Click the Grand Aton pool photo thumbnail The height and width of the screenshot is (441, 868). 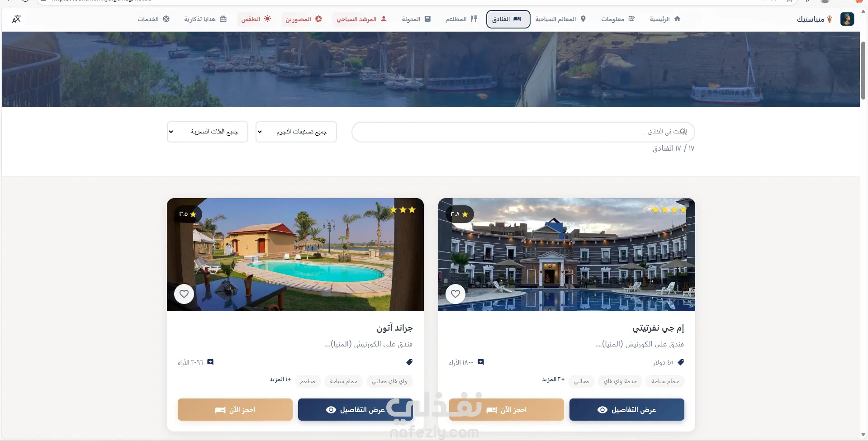tap(295, 255)
